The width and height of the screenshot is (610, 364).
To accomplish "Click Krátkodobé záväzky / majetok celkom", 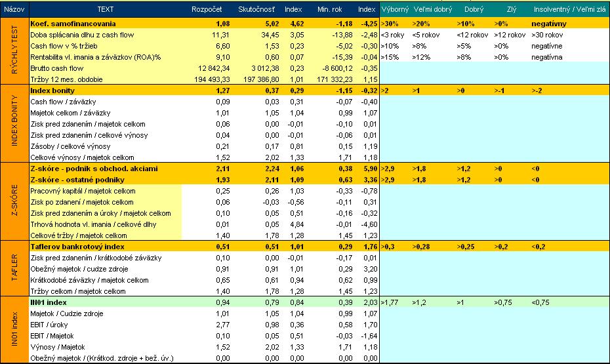I will pos(89,281).
